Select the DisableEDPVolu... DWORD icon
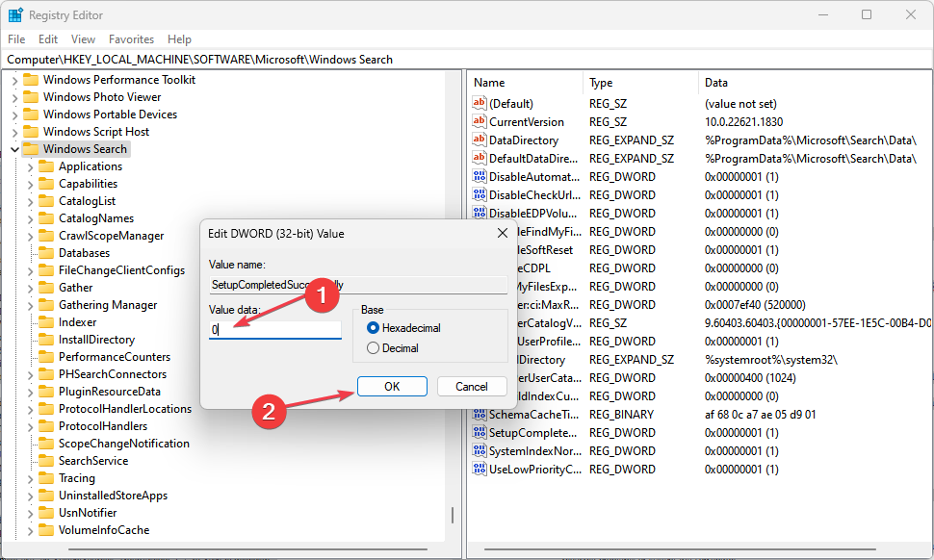The height and width of the screenshot is (560, 934). pyautogui.click(x=479, y=213)
